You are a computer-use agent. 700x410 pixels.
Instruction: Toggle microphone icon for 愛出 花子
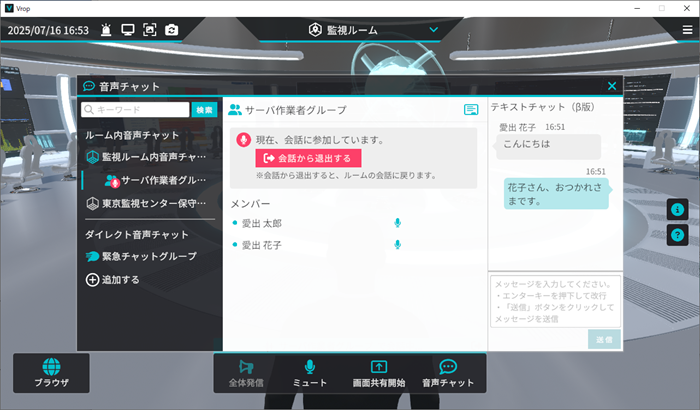point(397,245)
